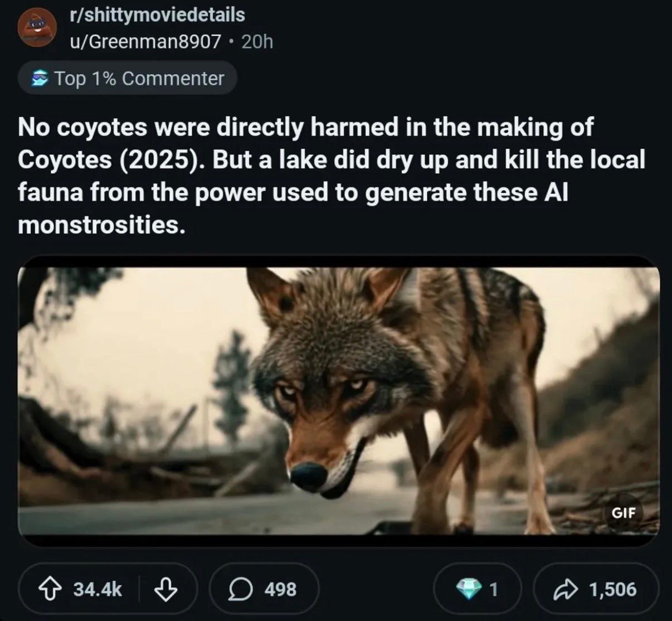Click the snowy award icon on the commenter badge
Image resolution: width=672 pixels, height=621 pixels.
[x=40, y=78]
